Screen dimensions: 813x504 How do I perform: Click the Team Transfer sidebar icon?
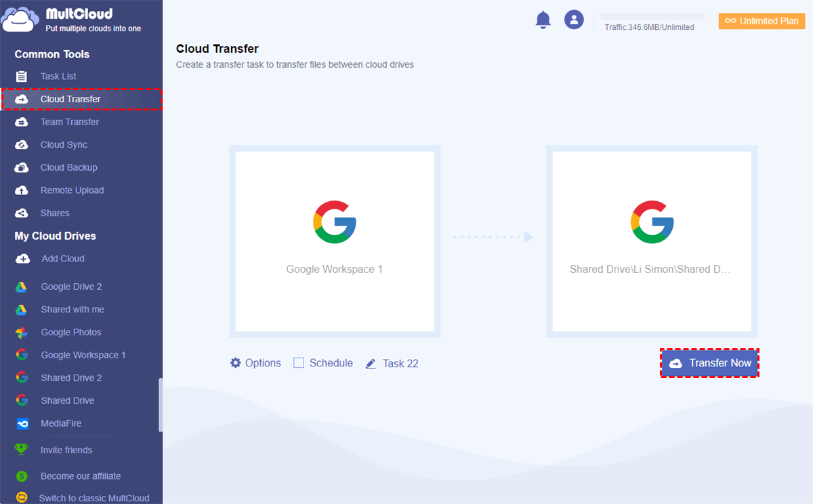pyautogui.click(x=22, y=122)
